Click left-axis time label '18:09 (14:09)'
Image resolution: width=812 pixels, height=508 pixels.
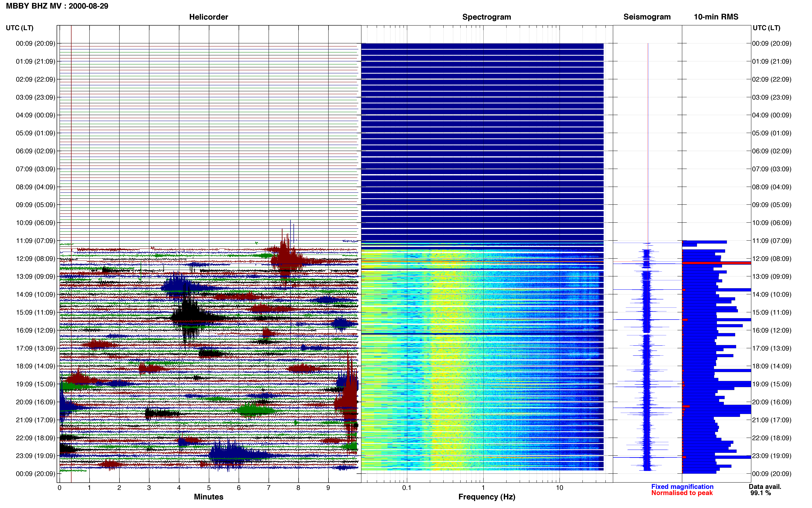pos(36,366)
